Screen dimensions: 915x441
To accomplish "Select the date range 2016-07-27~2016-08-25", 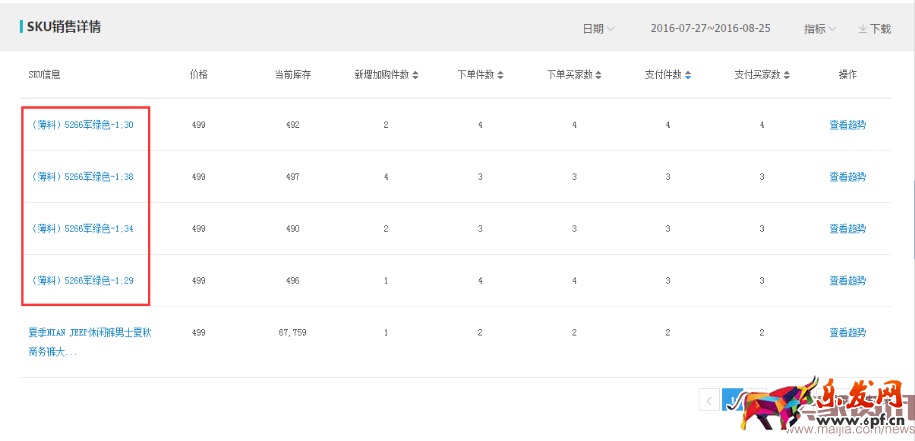I will [710, 28].
